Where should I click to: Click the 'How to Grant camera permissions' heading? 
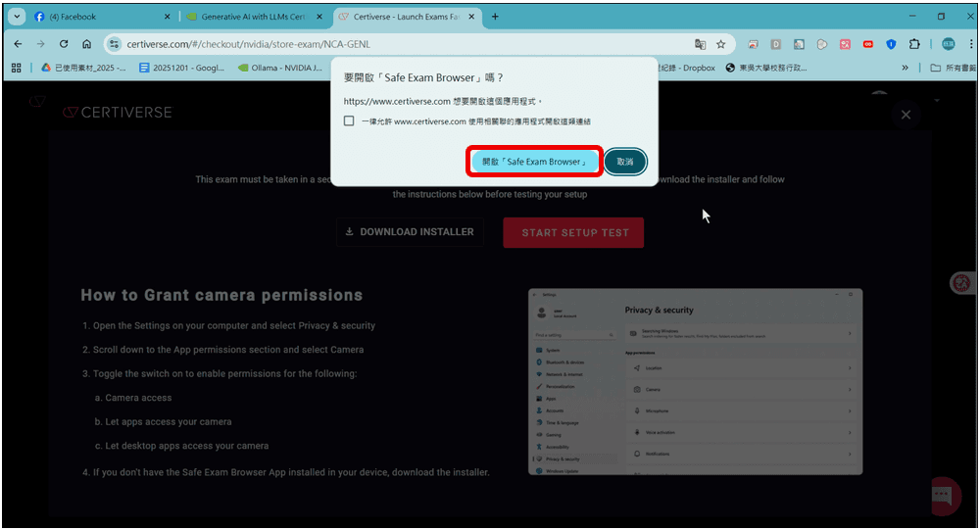(x=221, y=295)
